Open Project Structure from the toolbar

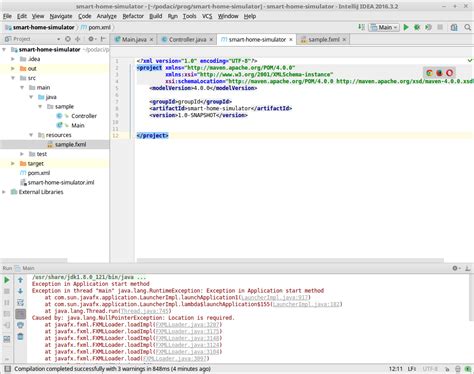tap(454, 27)
